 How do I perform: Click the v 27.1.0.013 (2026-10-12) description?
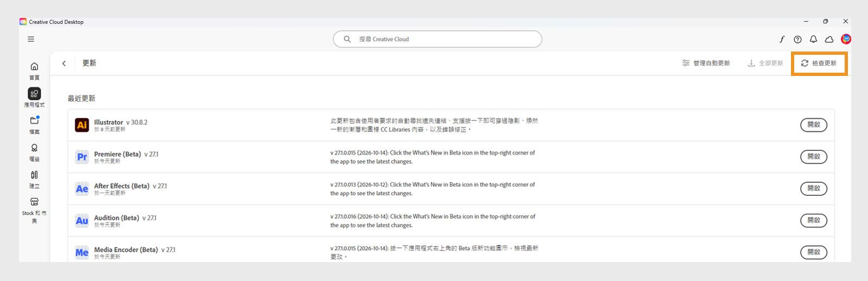(x=432, y=189)
